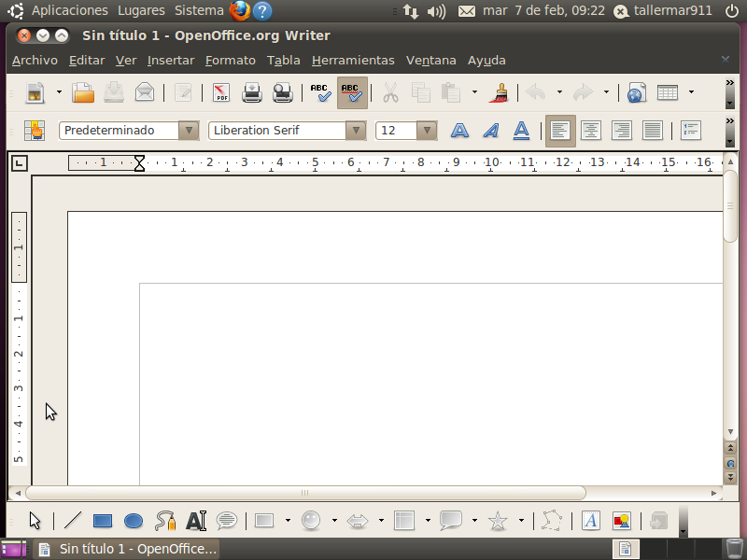Open the Predeterminado paragraph style dropdown
Screen dimensions: 747x560
pos(190,130)
